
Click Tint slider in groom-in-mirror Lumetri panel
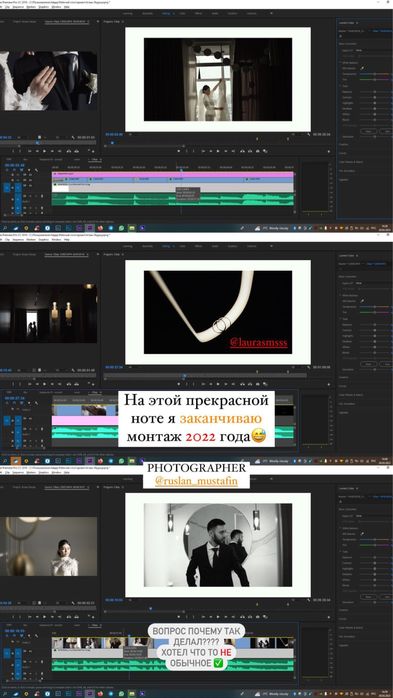pos(375,545)
